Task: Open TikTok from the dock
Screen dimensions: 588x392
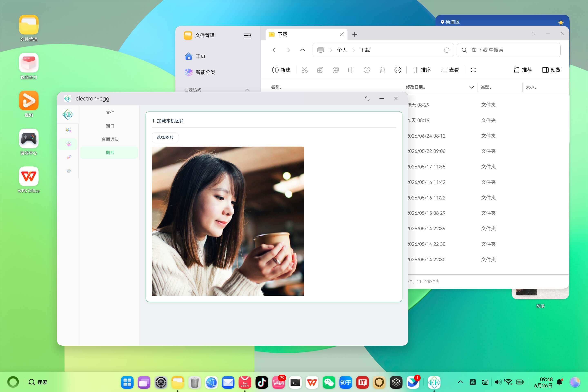Action: (262, 382)
